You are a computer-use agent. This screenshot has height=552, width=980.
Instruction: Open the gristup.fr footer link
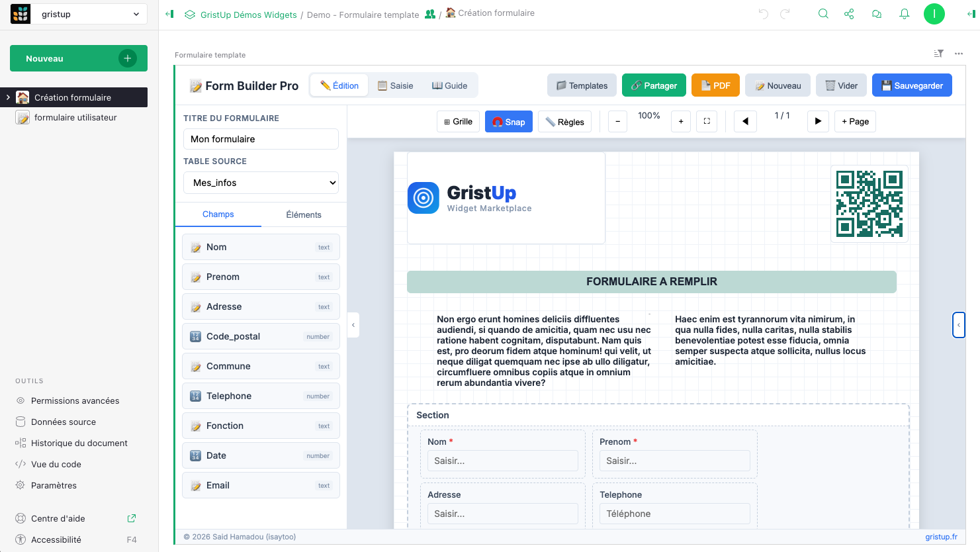[x=941, y=537]
